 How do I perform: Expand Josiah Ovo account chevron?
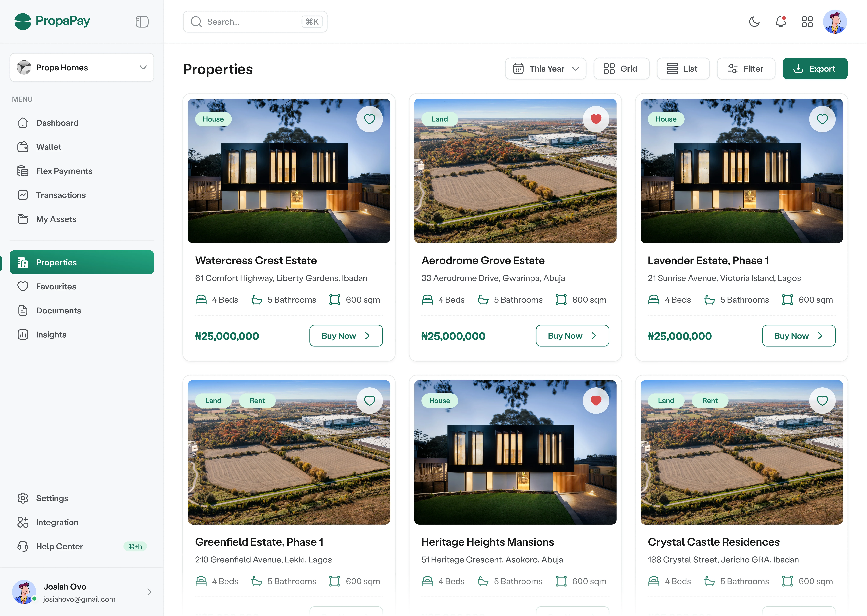click(x=149, y=592)
